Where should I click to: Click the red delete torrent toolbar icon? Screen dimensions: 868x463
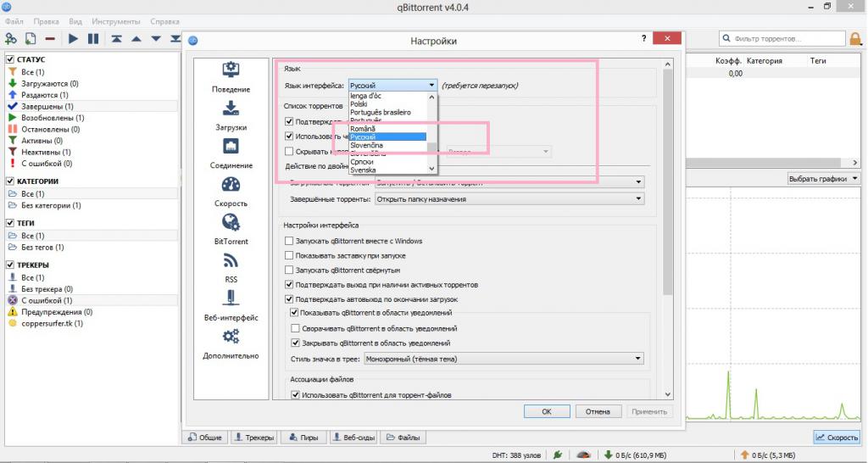pyautogui.click(x=50, y=39)
